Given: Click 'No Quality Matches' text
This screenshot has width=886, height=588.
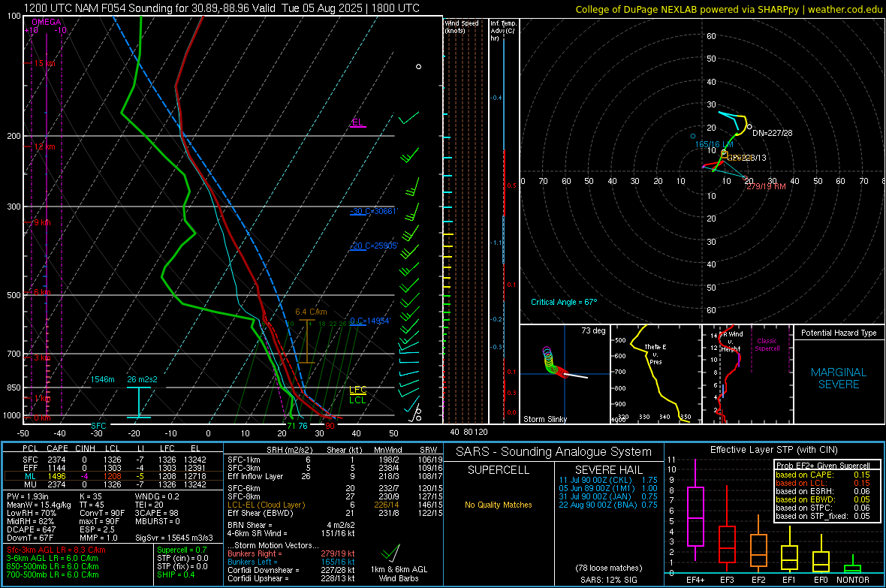Looking at the screenshot, I should pos(499,505).
